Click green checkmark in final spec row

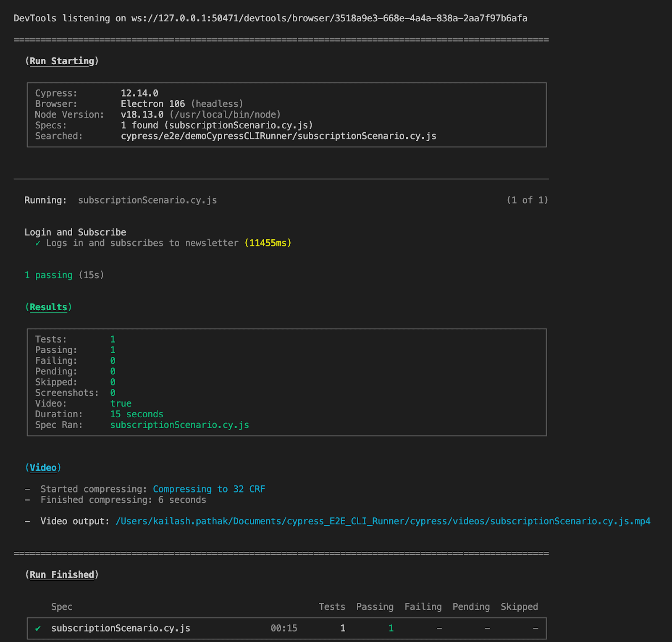coord(38,628)
